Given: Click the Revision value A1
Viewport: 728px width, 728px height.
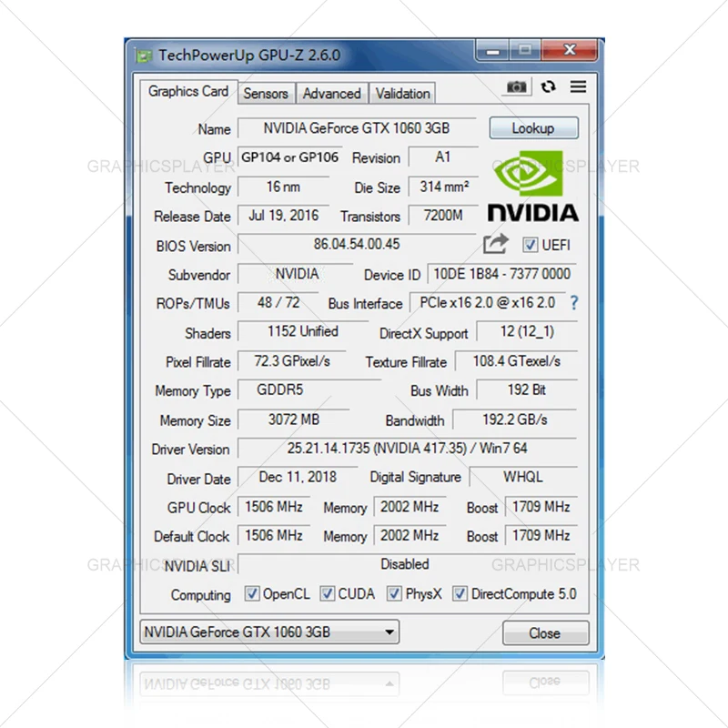Looking at the screenshot, I should [x=443, y=157].
